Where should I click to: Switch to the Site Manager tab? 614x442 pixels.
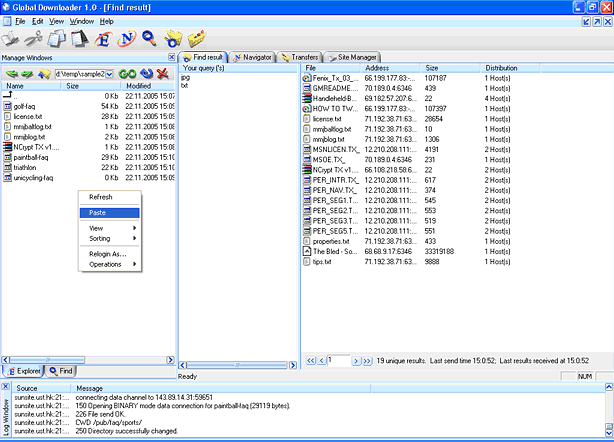(352, 57)
